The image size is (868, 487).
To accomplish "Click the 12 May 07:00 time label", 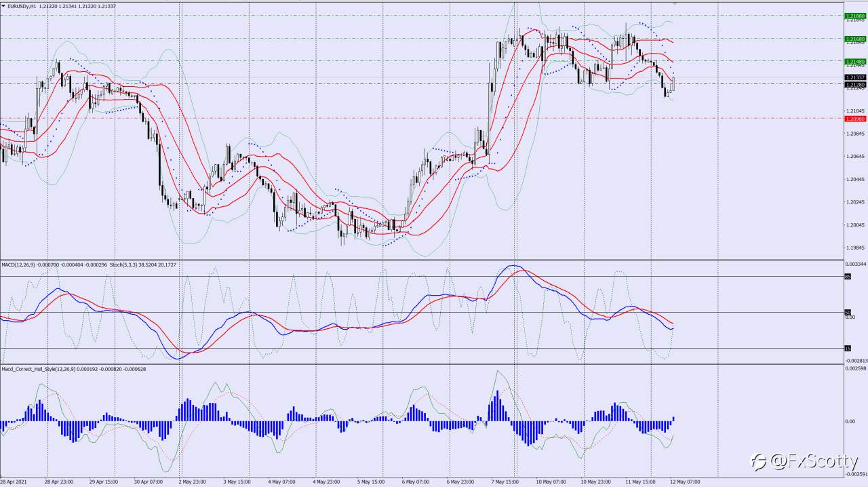I will coord(685,482).
